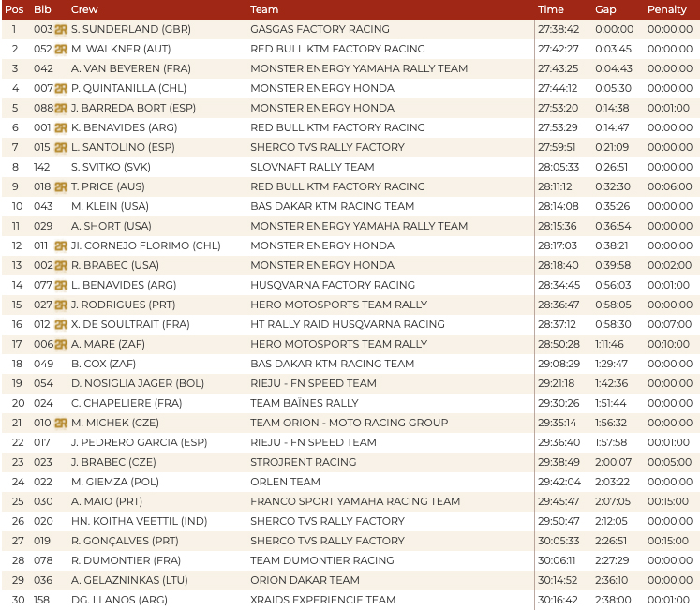Click the 2R badge beside X. DE SOULTRAIT
Screen dimensions: 700x610
click(61, 324)
